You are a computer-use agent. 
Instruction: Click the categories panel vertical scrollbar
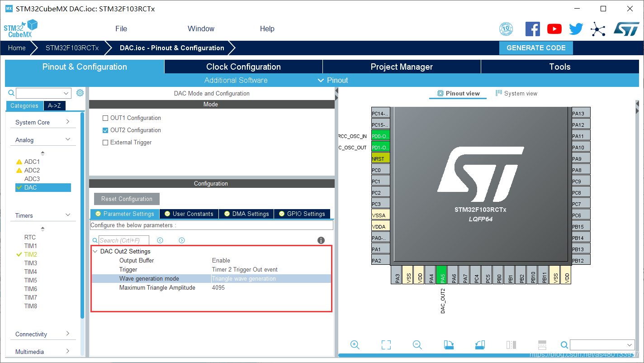click(82, 215)
